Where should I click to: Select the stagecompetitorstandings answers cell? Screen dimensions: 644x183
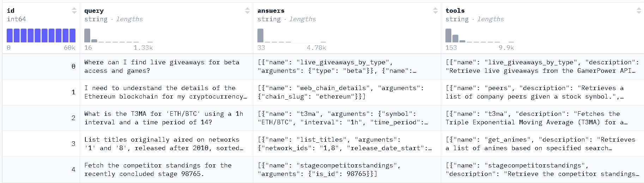coord(347,170)
